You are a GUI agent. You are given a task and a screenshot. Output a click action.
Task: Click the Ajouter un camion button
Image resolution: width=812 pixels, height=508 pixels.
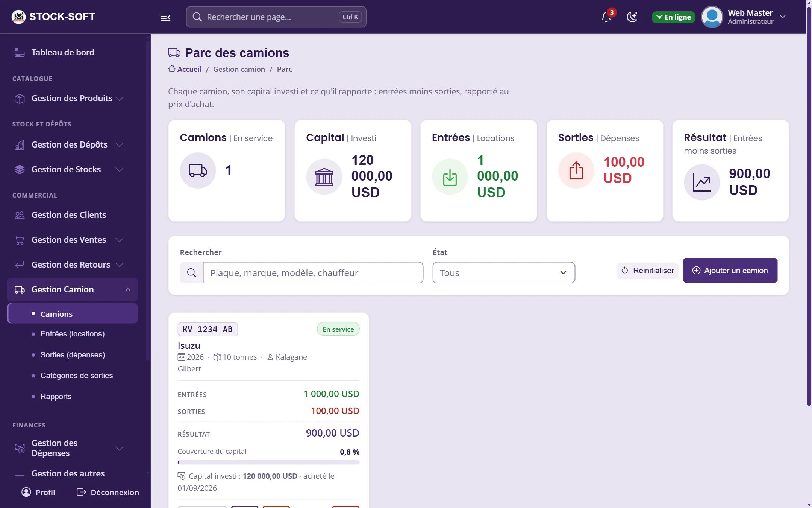(x=730, y=271)
